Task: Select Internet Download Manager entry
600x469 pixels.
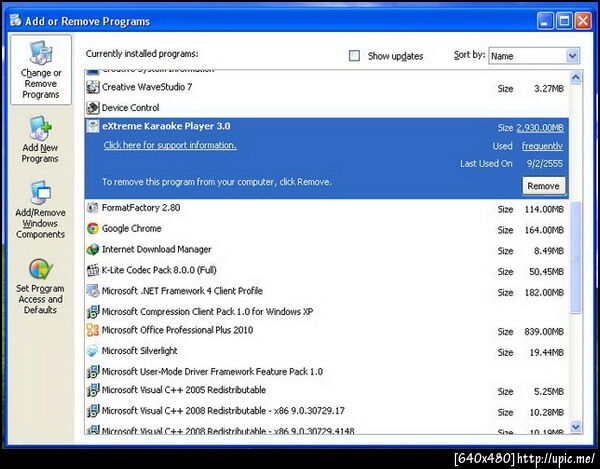Action: (327, 249)
